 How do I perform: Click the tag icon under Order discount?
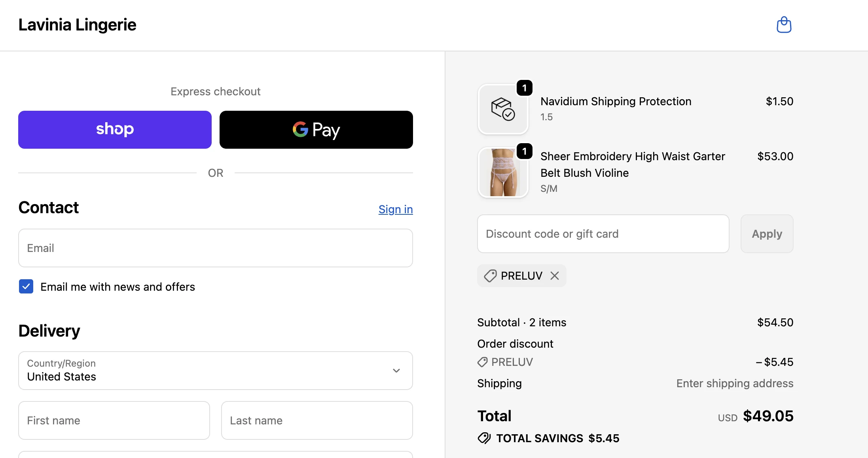point(482,362)
